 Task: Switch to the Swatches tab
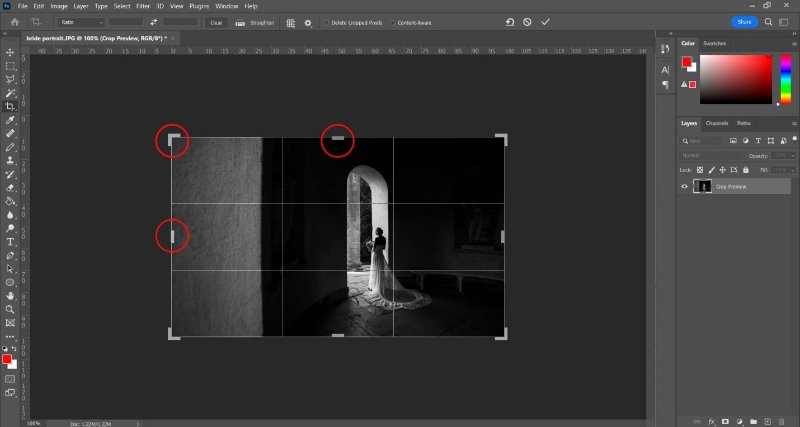(x=714, y=43)
